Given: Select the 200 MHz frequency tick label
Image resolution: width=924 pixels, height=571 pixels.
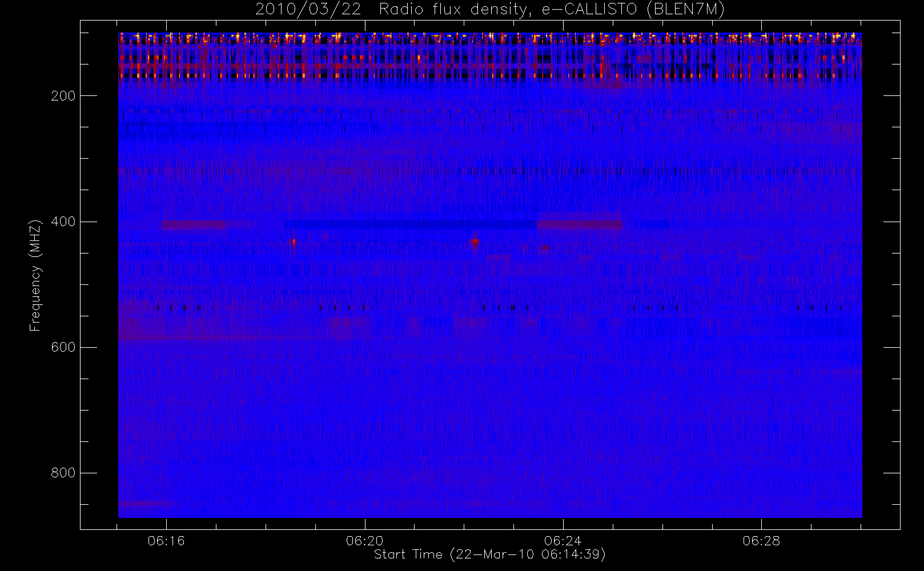Looking at the screenshot, I should [63, 96].
